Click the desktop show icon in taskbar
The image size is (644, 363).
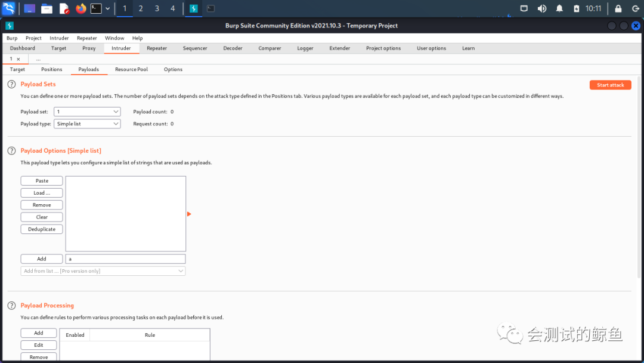[30, 8]
